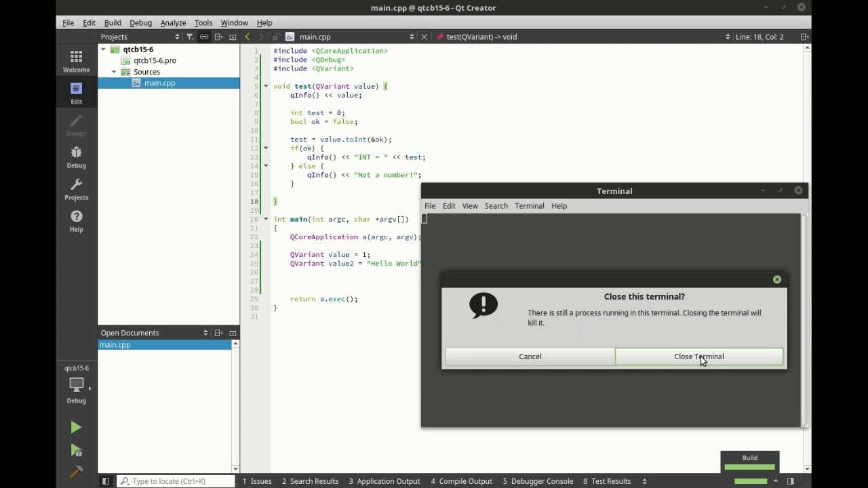Viewport: 868px width, 488px height.
Task: Open the Compile Output pane
Action: pos(461,481)
